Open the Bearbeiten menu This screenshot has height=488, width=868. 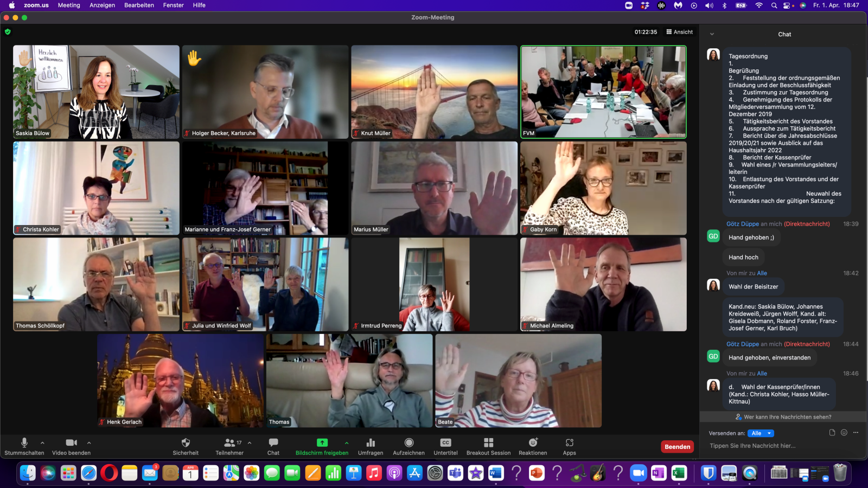point(139,5)
